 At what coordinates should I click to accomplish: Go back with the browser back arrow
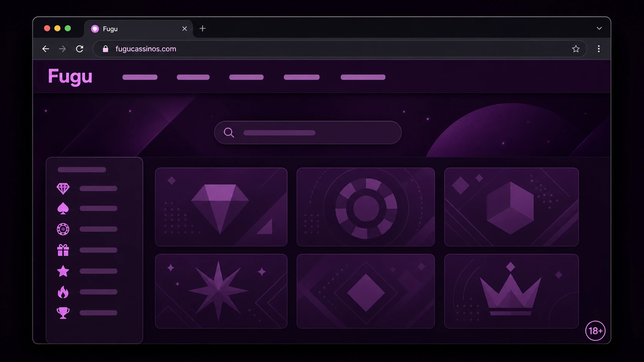[x=46, y=49]
